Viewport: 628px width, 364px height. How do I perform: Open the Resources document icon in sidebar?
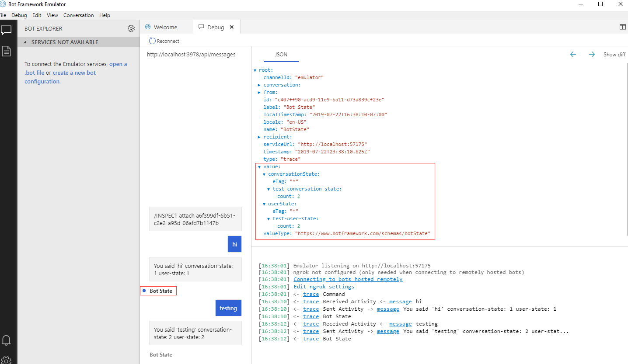pos(6,51)
